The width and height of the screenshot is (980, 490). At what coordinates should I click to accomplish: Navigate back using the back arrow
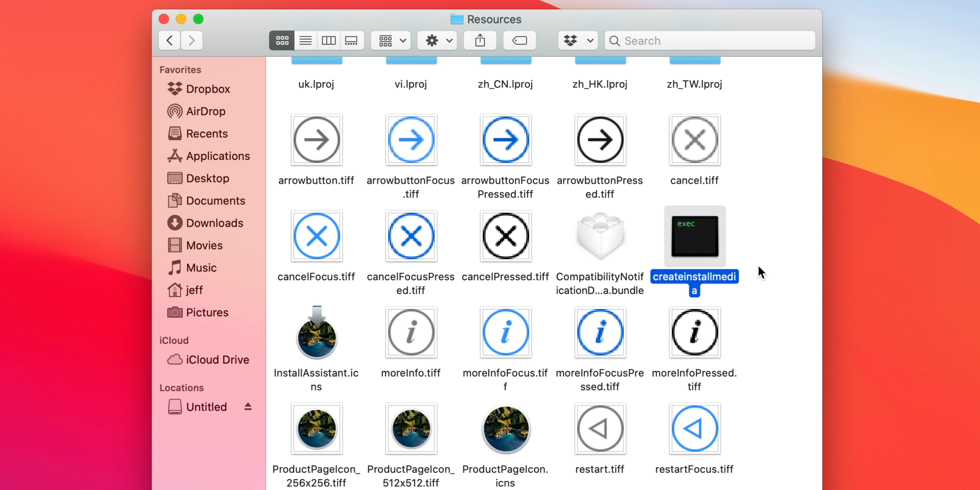point(169,40)
